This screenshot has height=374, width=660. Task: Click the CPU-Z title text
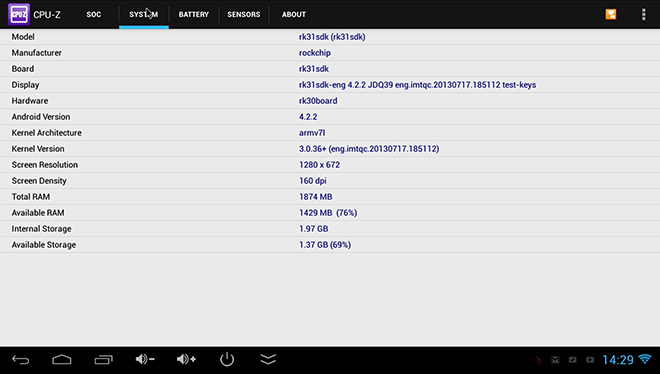(47, 15)
